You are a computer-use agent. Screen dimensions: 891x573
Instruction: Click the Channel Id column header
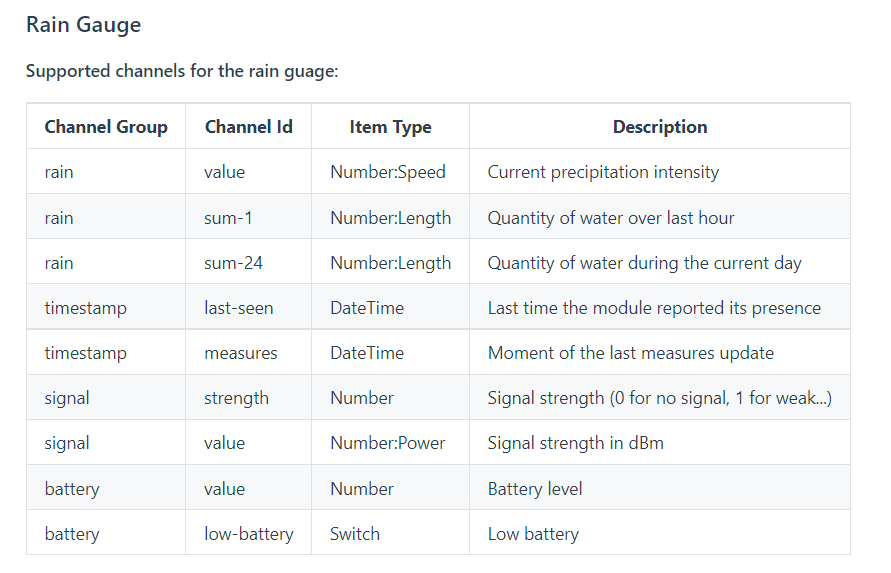249,127
